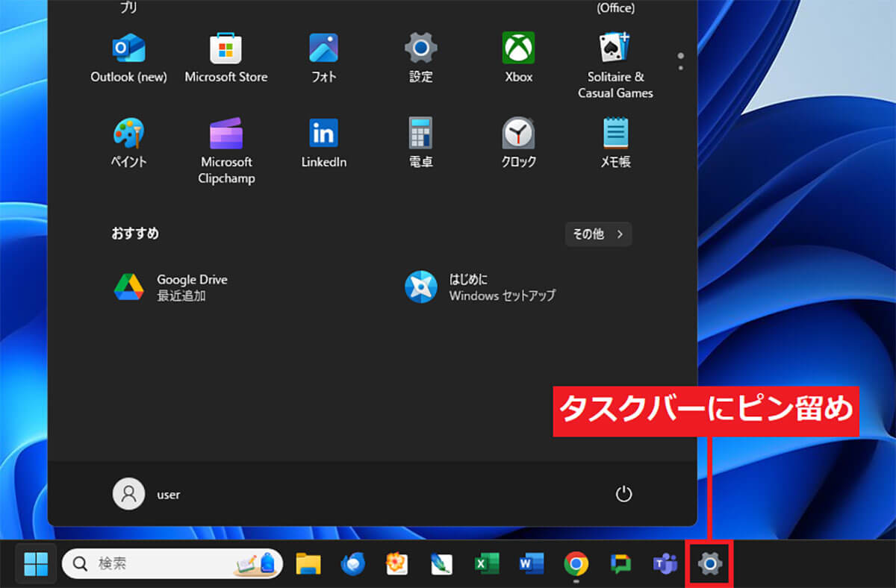The width and height of the screenshot is (896, 588).
Task: Launch Word from the taskbar
Action: click(x=531, y=564)
